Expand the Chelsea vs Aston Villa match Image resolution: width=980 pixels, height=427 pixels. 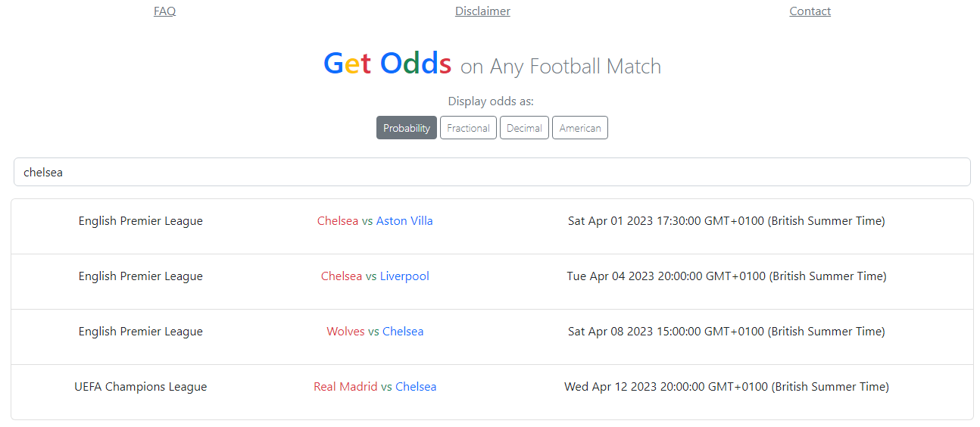click(x=375, y=221)
